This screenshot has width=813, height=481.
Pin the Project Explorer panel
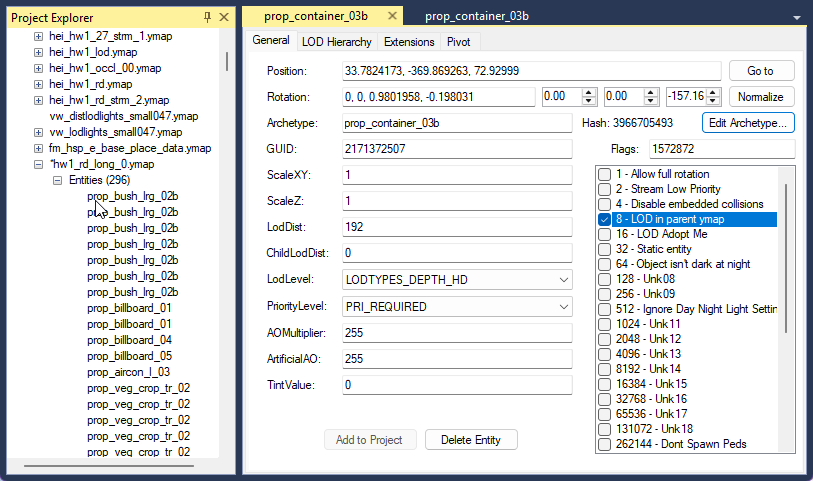pyautogui.click(x=207, y=17)
